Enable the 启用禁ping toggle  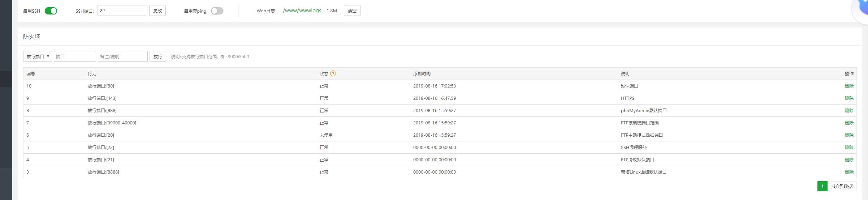coord(217,11)
